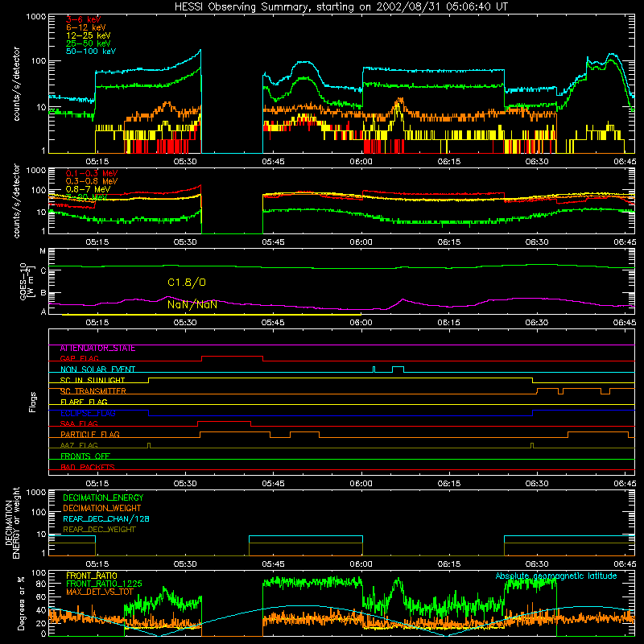The image size is (644, 644).
Task: Click the GAP_FLAG raised segment near 05:35
Action: (232, 357)
